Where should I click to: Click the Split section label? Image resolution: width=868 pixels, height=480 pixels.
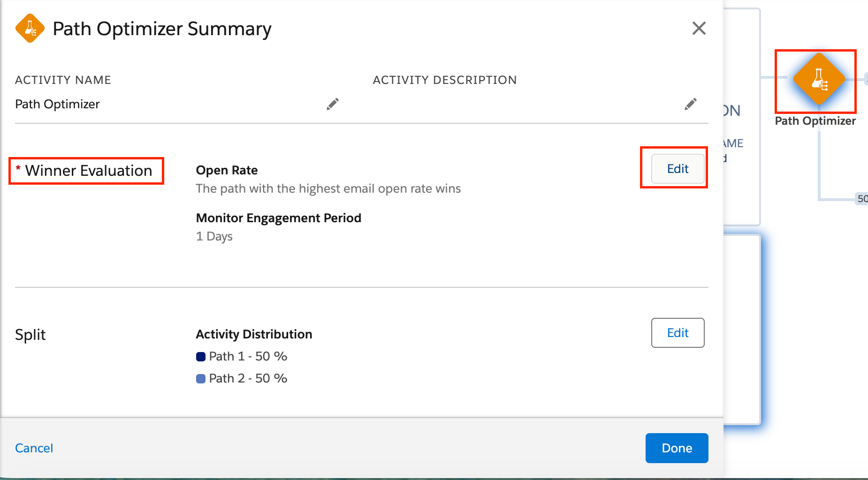[x=30, y=335]
